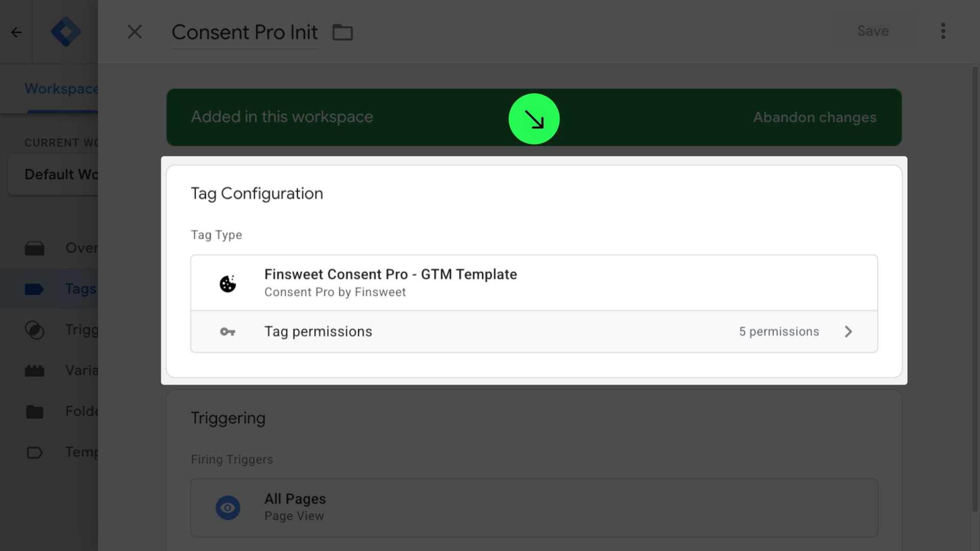The image size is (980, 551).
Task: Close the Consent Pro Init tag editor
Action: [x=135, y=32]
